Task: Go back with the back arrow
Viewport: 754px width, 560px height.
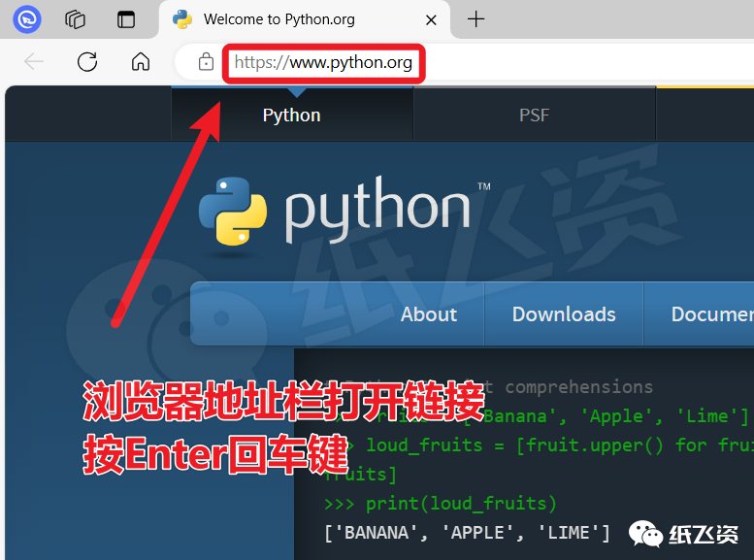Action: (34, 61)
